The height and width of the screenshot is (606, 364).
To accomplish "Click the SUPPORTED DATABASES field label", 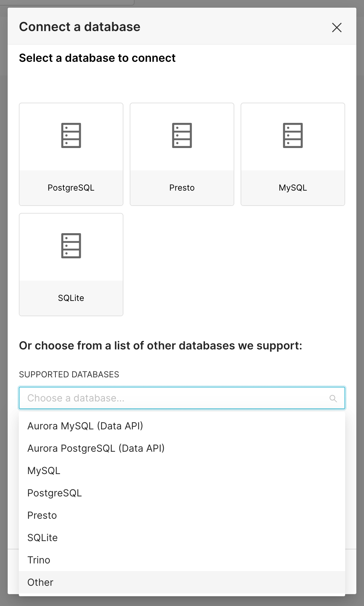I will (x=69, y=374).
